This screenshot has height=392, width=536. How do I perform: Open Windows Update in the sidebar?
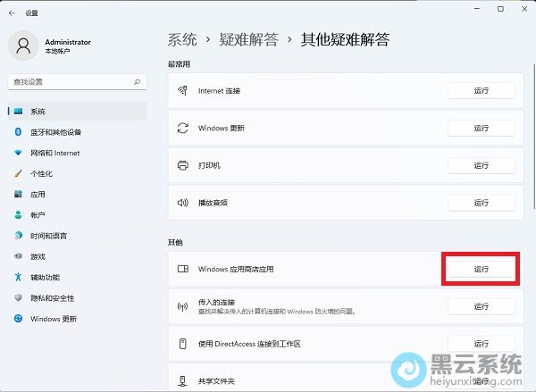[x=54, y=319]
